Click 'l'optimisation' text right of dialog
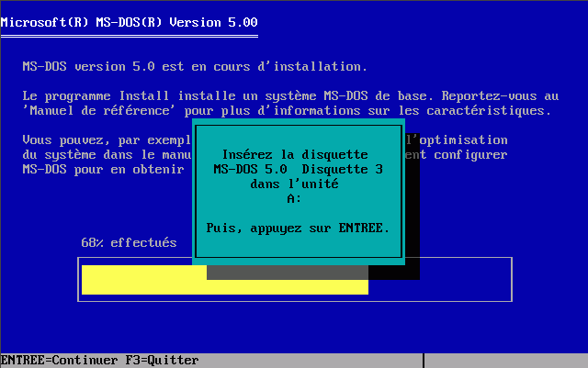 [457, 140]
